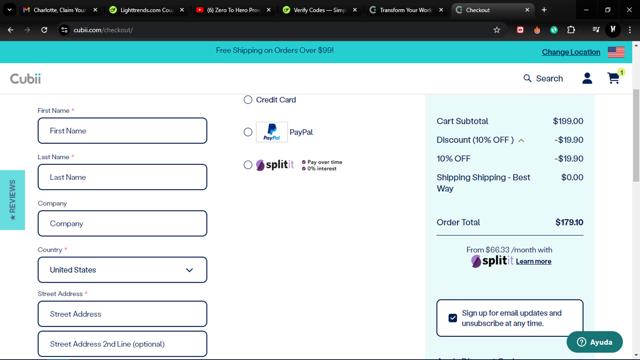Uncheck the email updates sign-up checkbox

click(453, 318)
